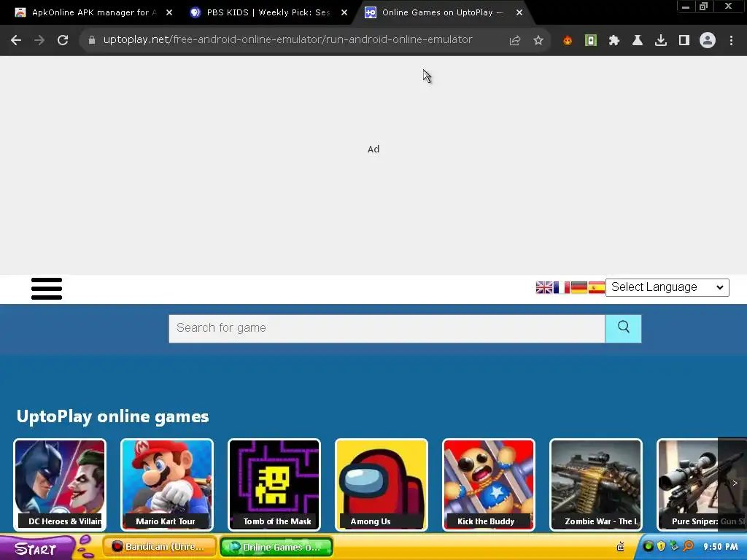Image resolution: width=747 pixels, height=560 pixels.
Task: Toggle the browser side panel
Action: 684,41
